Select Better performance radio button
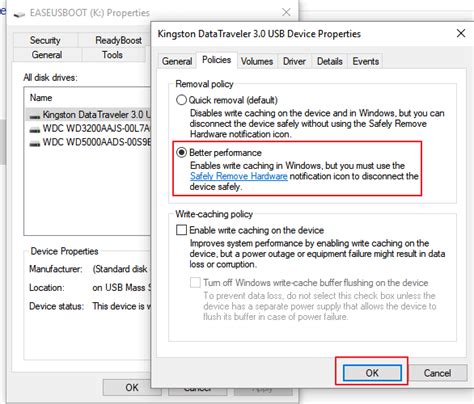 181,153
